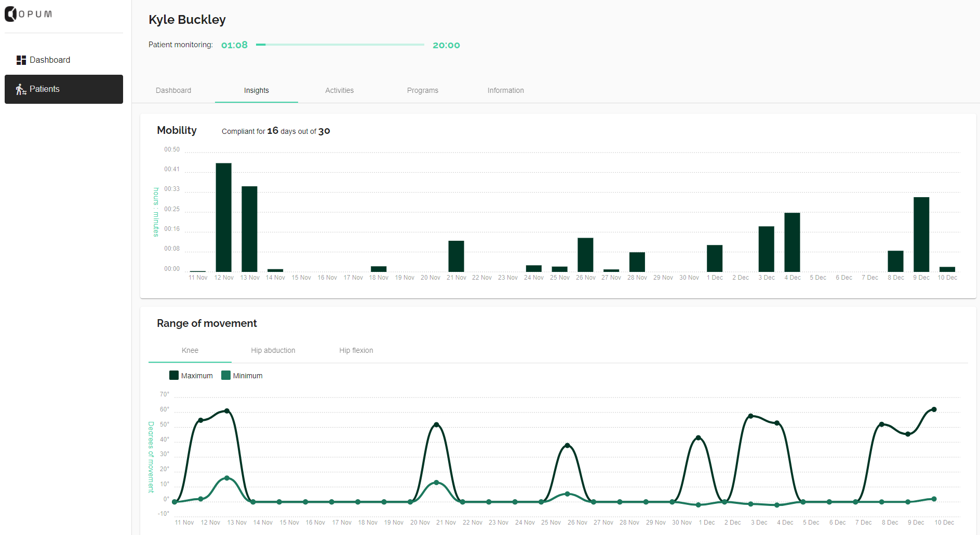The image size is (980, 535).
Task: Click the Dashboard grid icon in sidebar
Action: [x=21, y=60]
